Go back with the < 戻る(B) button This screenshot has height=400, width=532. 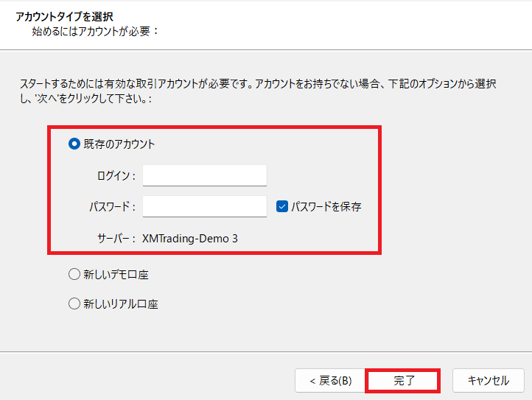point(330,381)
